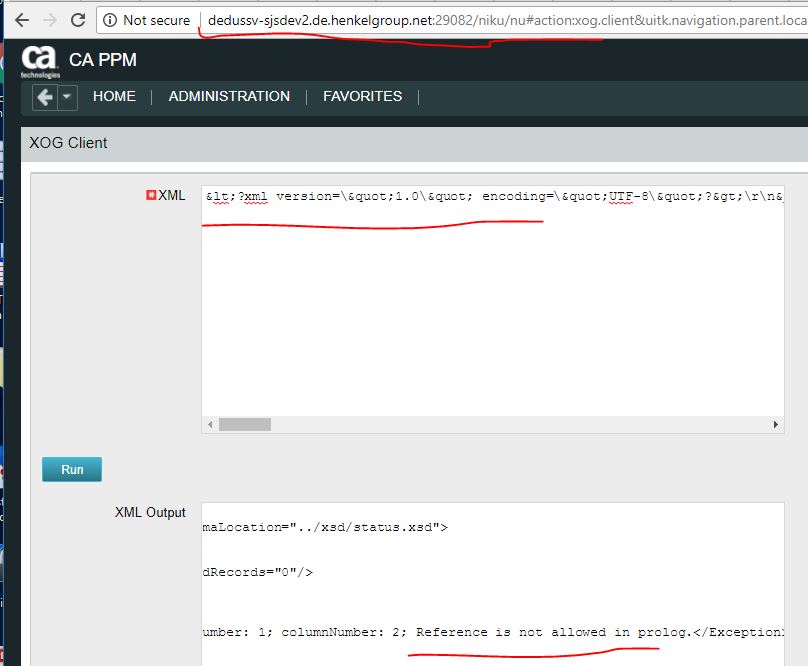The image size is (808, 666).
Task: Click the left arrow of XML horizontal scrollbar
Action: click(x=210, y=424)
